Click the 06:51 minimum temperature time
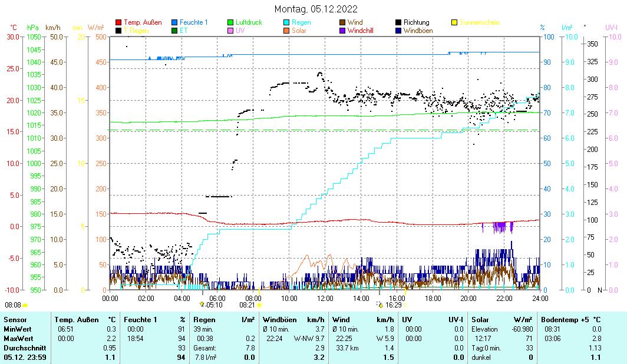 point(66,329)
